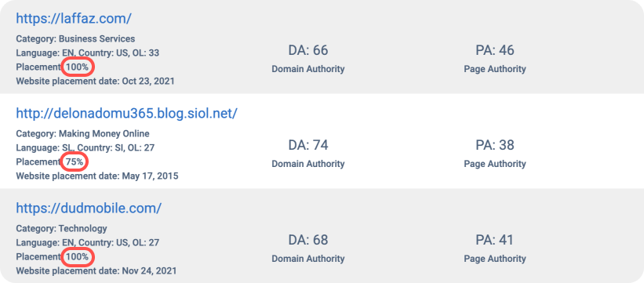Click the Category: Making Money Online text
This screenshot has height=283, width=644.
82,134
